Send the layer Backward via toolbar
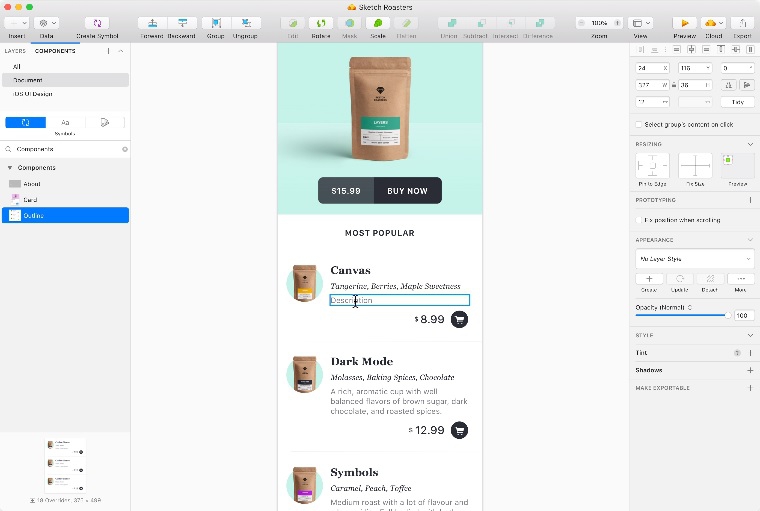 pos(182,23)
